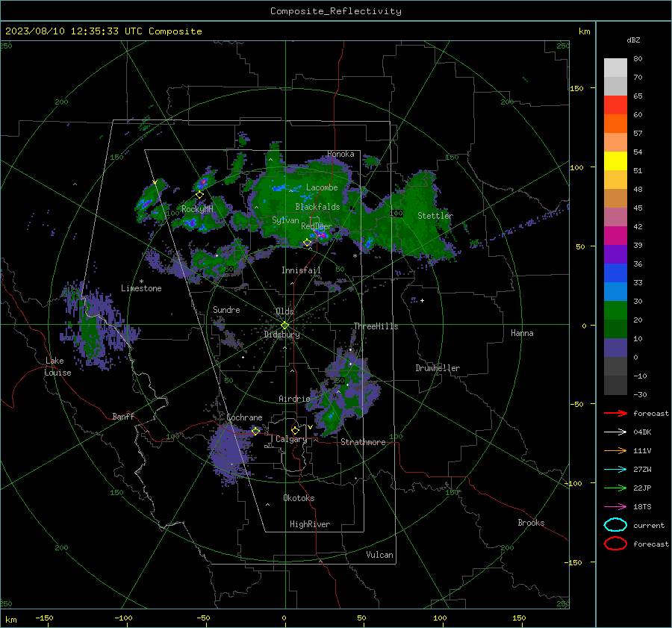Click yellow diamond marker above RockyMH
This screenshot has width=672, height=628.
click(x=199, y=195)
